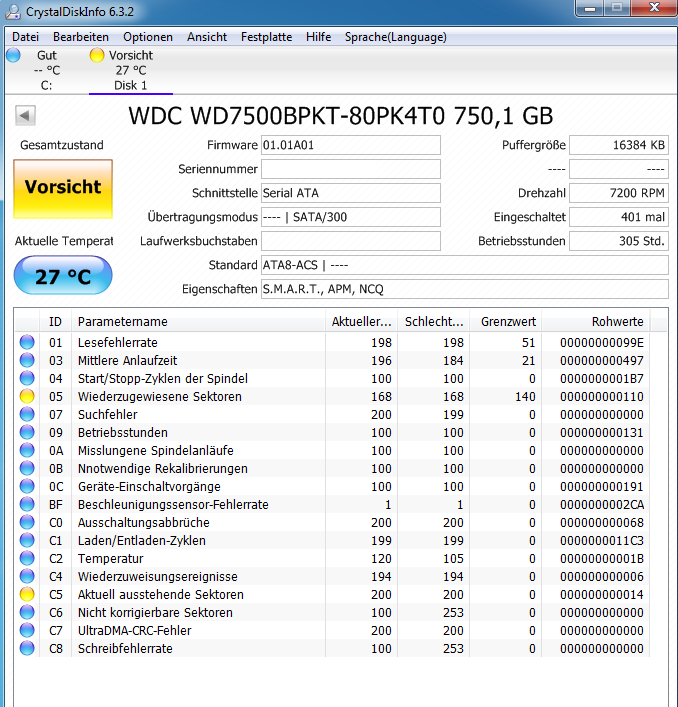The width and height of the screenshot is (678, 707).
Task: Click status icon for Start/Stopp-Zyklen der Spindel
Action: click(27, 378)
